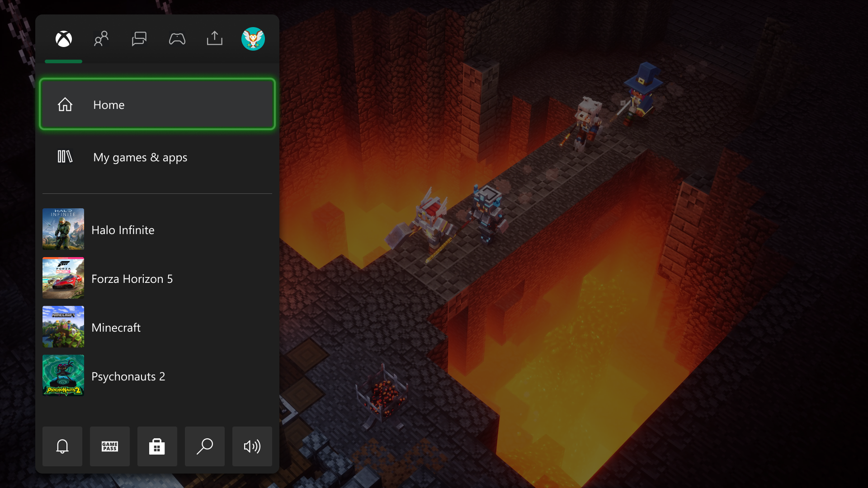This screenshot has height=488, width=868.
Task: Open the Friends & community panel
Action: pyautogui.click(x=101, y=39)
